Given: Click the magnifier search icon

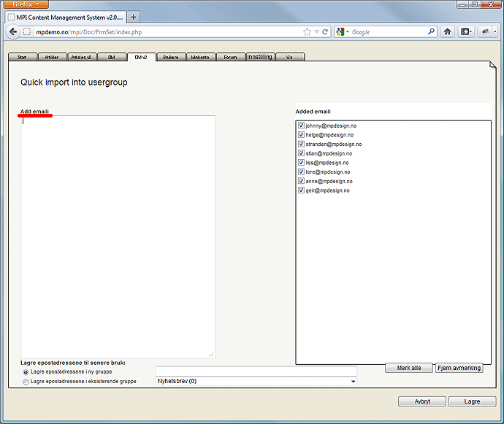Looking at the screenshot, I should tap(431, 31).
